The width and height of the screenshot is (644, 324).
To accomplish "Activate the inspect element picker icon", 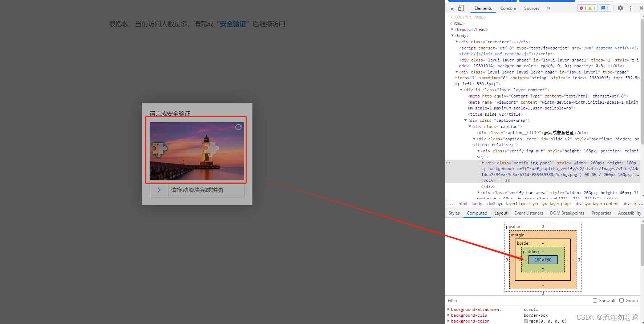I will (x=451, y=8).
